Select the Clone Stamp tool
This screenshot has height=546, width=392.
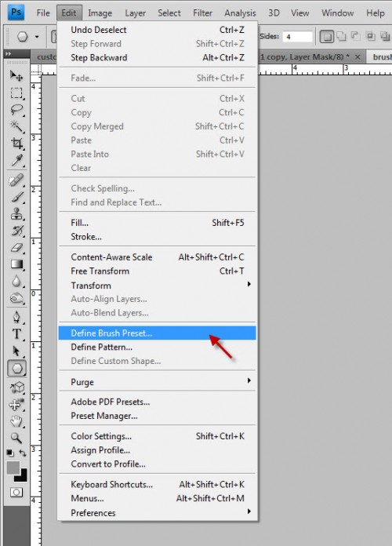click(x=16, y=214)
